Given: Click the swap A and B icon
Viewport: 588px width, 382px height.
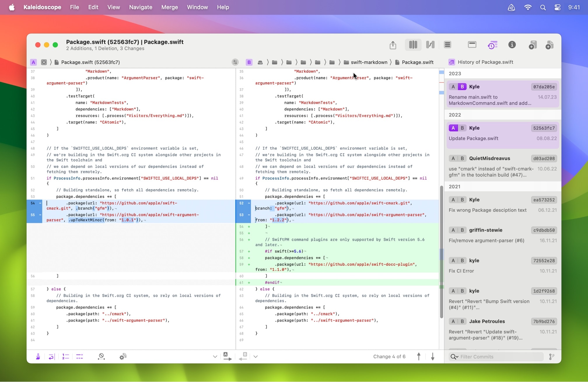Looking at the screenshot, I should pyautogui.click(x=235, y=62).
